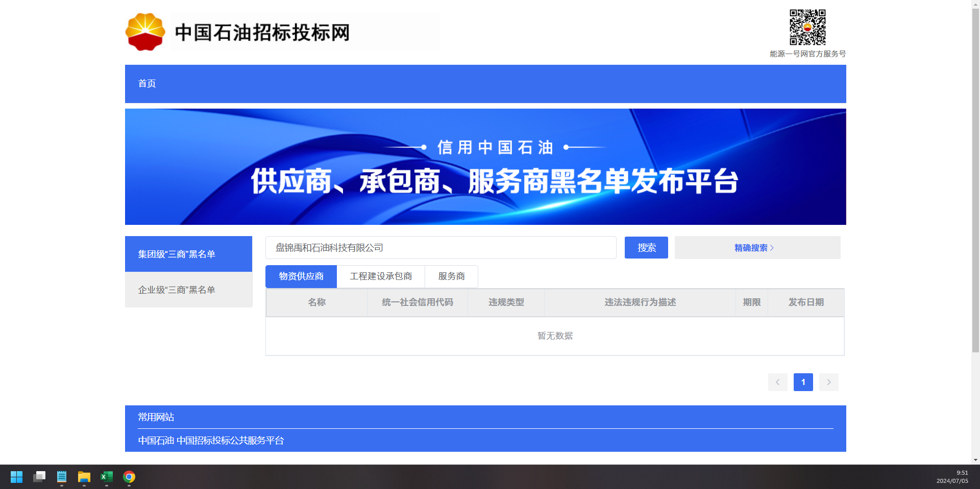Switch to the 物资供应商 tab

pyautogui.click(x=301, y=276)
